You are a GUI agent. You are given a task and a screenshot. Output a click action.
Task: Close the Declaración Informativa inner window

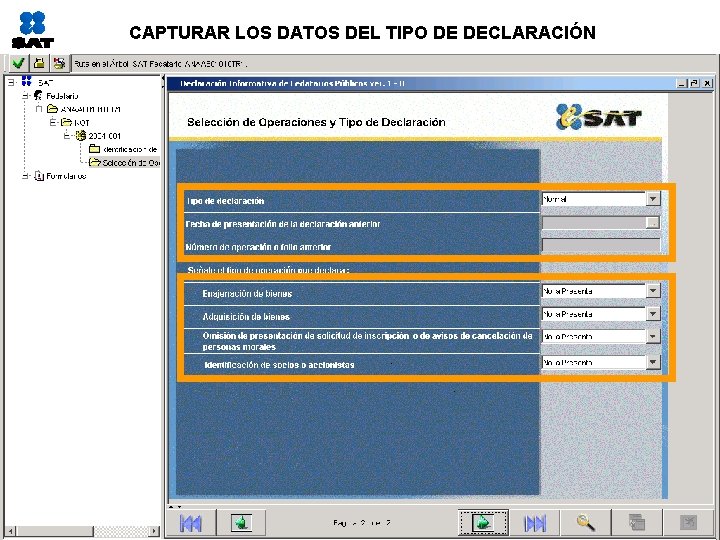tap(707, 84)
